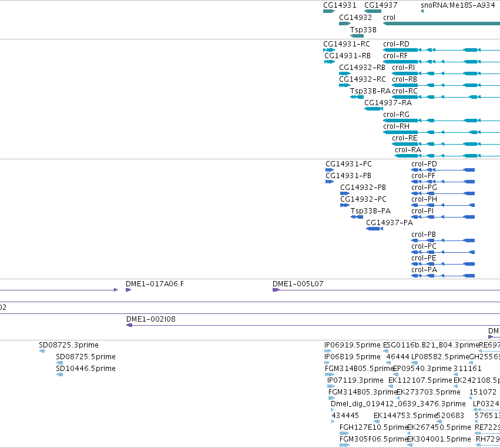This screenshot has width=500, height=448.
Task: Select the LP08582.5prime EST label
Action: pyautogui.click(x=441, y=357)
